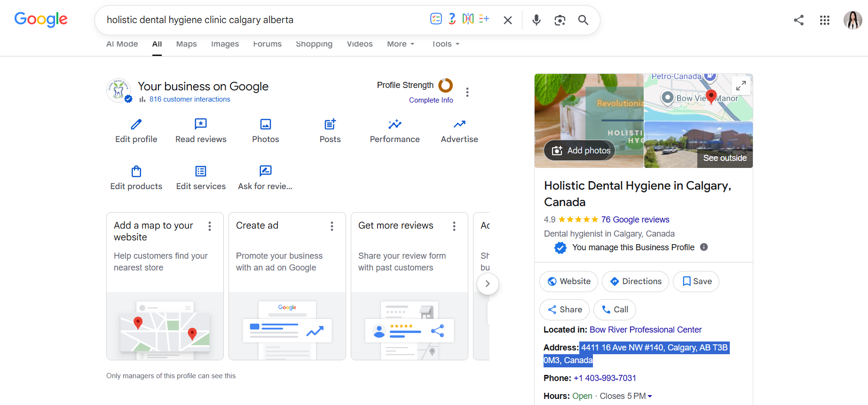
Task: Open options menu on Add a map card
Action: 210,226
